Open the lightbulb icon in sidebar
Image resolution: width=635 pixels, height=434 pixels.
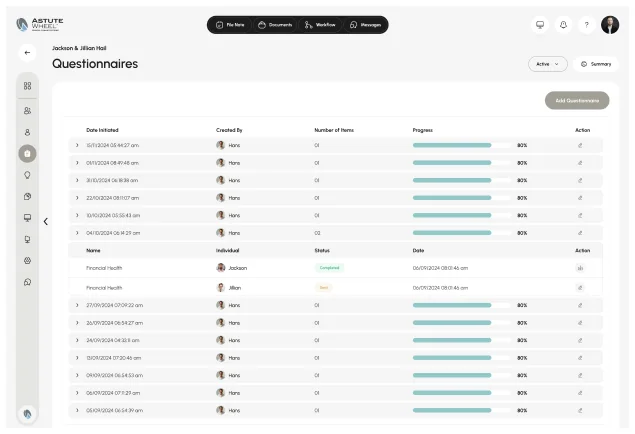(27, 175)
